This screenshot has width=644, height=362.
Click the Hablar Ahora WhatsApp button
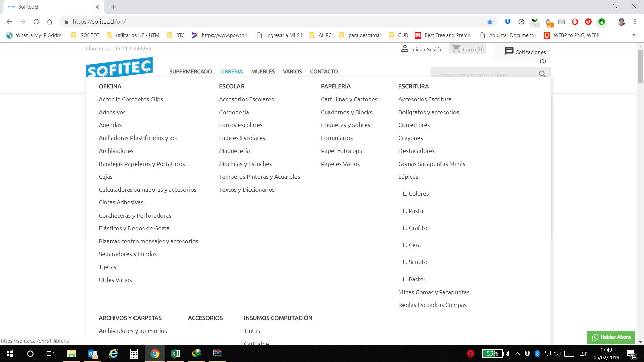[x=610, y=337]
